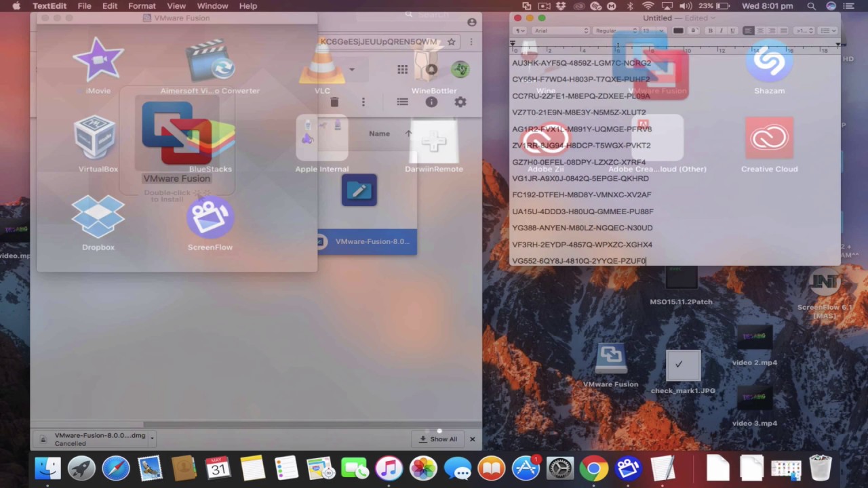Open the VLC app icon
The height and width of the screenshot is (488, 868).
tap(322, 61)
